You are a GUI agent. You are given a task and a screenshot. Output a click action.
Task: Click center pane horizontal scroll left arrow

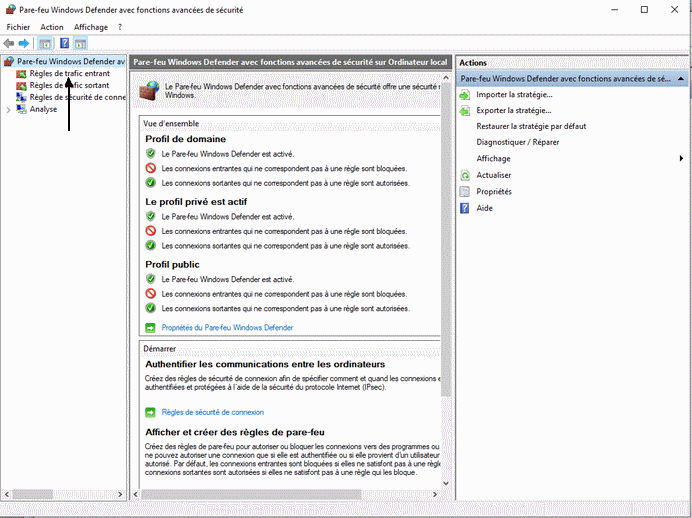point(136,494)
